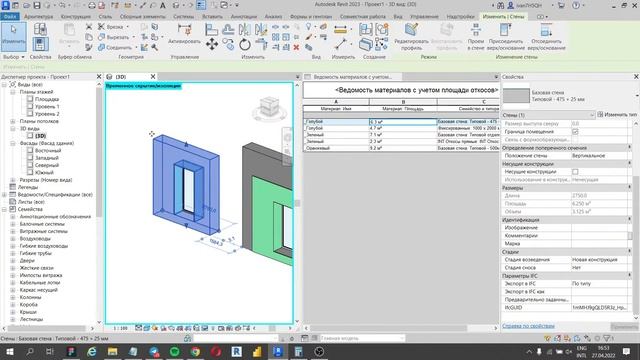Open the wall type selector Базовая стена dropdown
The width and height of the screenshot is (640, 360).
point(636,96)
